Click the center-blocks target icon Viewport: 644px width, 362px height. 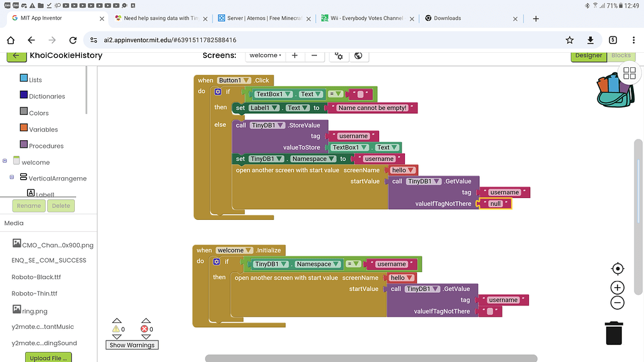(x=617, y=268)
